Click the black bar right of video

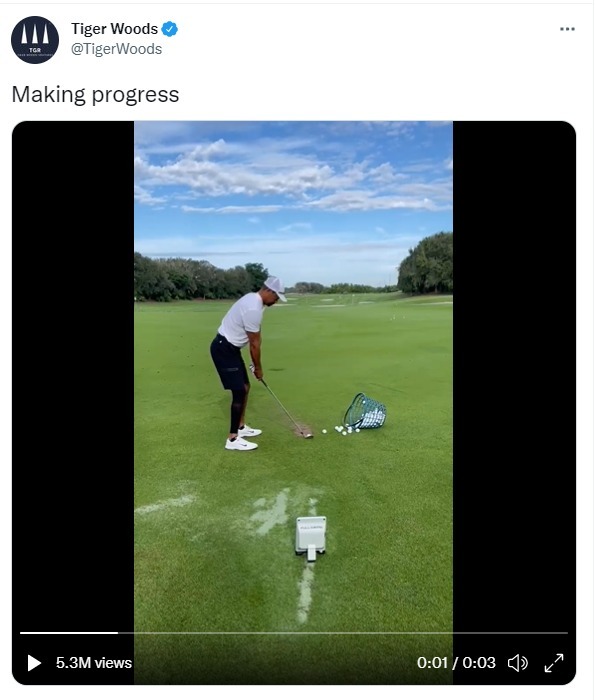[x=514, y=375]
